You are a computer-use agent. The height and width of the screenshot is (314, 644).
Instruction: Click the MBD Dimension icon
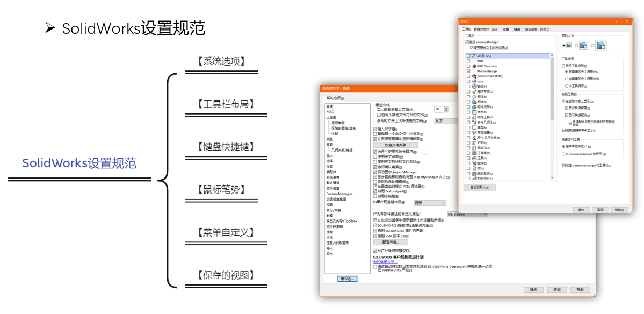[x=474, y=66]
